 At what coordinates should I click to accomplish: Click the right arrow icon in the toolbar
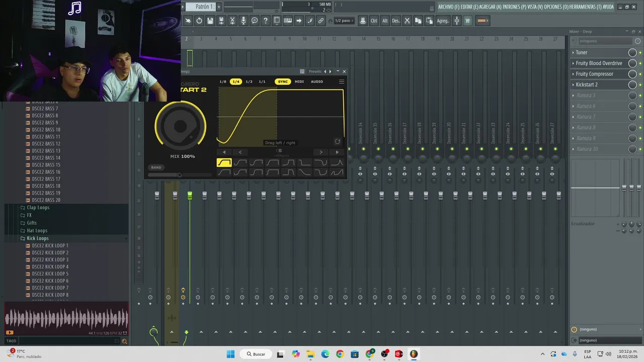pos(299,21)
